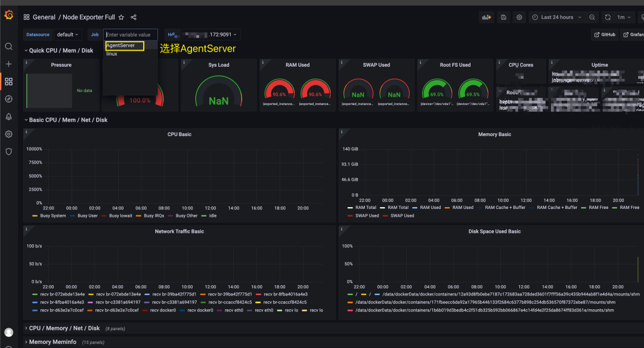This screenshot has width=644, height=348.
Task: Click the Job variable value input
Action: (130, 35)
